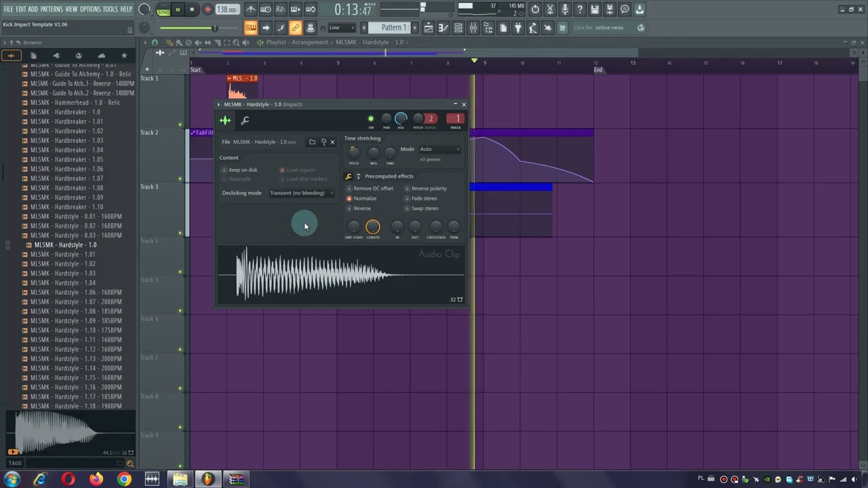Enable the Reverse effect

[359, 208]
